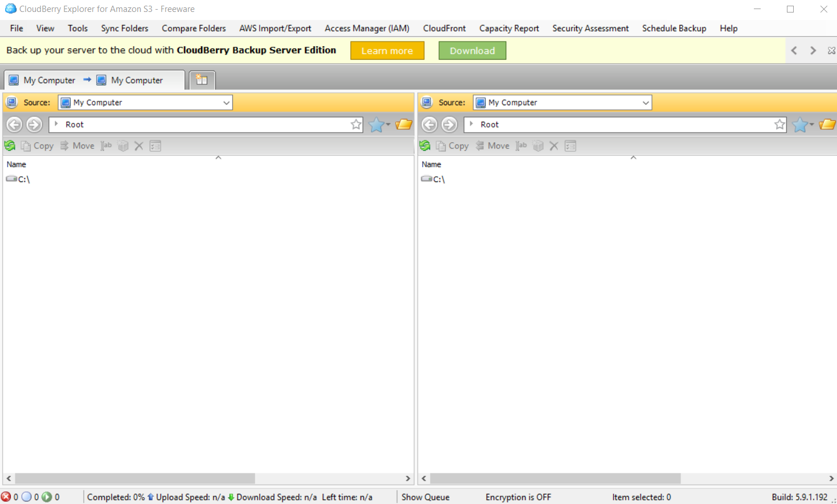Open the Access Manager (IAM) menu
Image resolution: width=837 pixels, height=504 pixels.
point(367,28)
